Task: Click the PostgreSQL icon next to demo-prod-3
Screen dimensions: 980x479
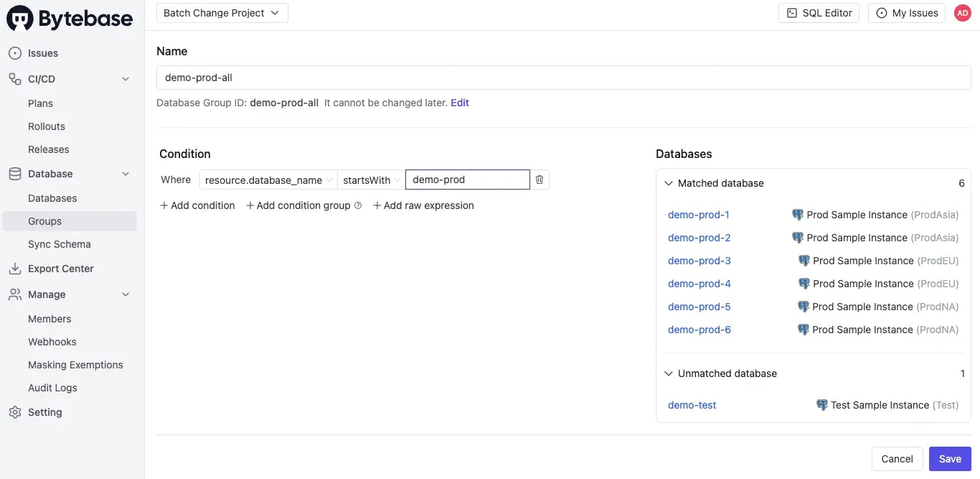Action: 804,260
